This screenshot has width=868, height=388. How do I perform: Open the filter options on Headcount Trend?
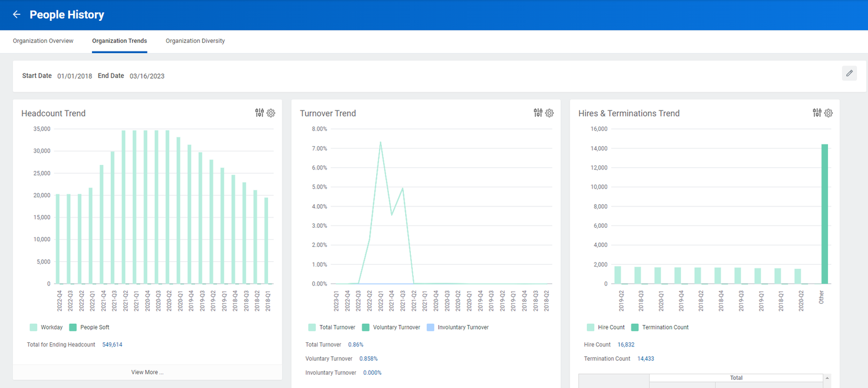click(259, 113)
